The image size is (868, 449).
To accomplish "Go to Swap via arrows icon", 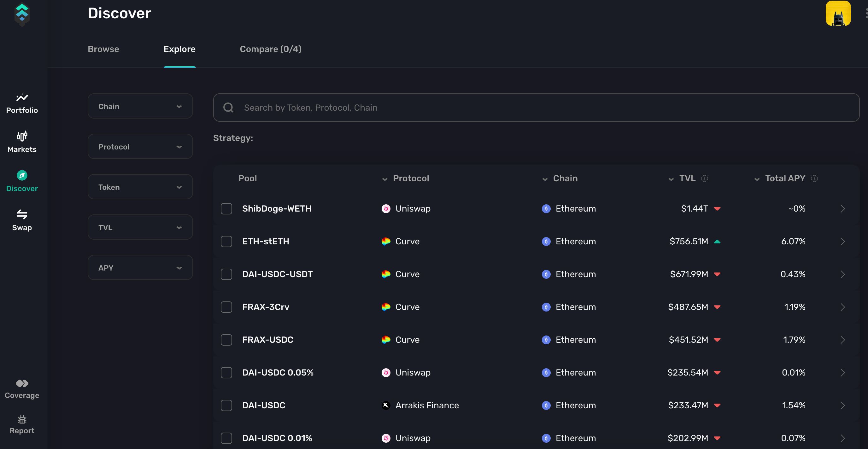I will pyautogui.click(x=22, y=214).
